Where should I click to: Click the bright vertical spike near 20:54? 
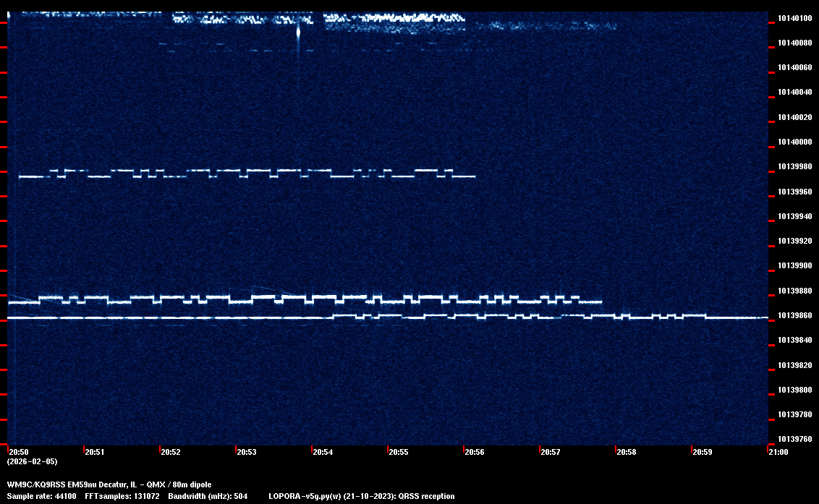[x=298, y=33]
